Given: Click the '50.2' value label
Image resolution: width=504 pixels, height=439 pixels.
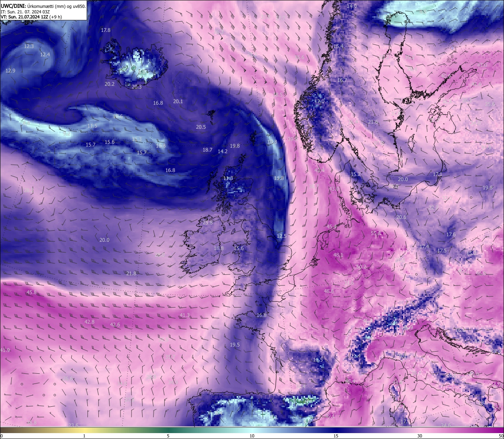Looking at the screenshot, I should click(x=361, y=267).
